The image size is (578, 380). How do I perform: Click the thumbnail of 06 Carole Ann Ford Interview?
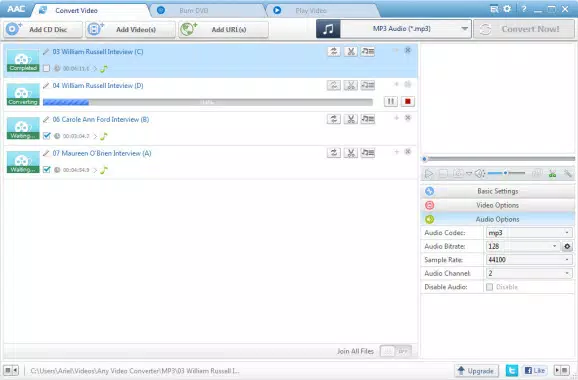(23, 128)
